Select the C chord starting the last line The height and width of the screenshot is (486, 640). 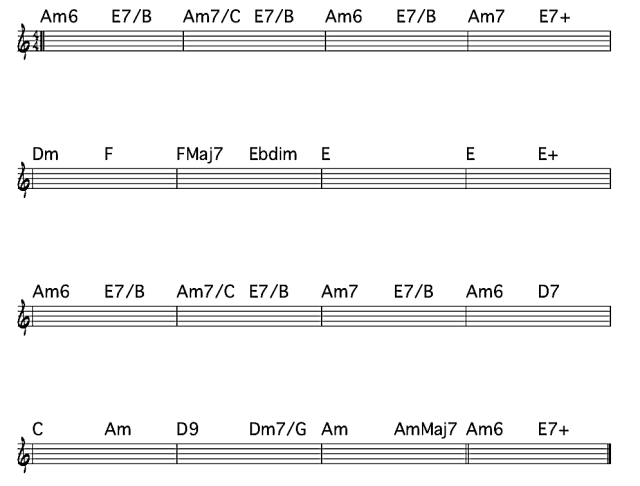click(38, 430)
